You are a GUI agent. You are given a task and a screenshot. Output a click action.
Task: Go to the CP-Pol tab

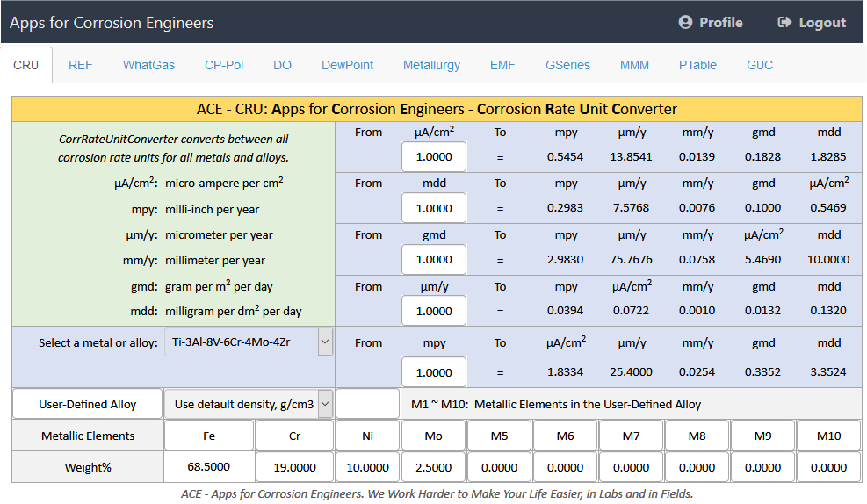(224, 65)
